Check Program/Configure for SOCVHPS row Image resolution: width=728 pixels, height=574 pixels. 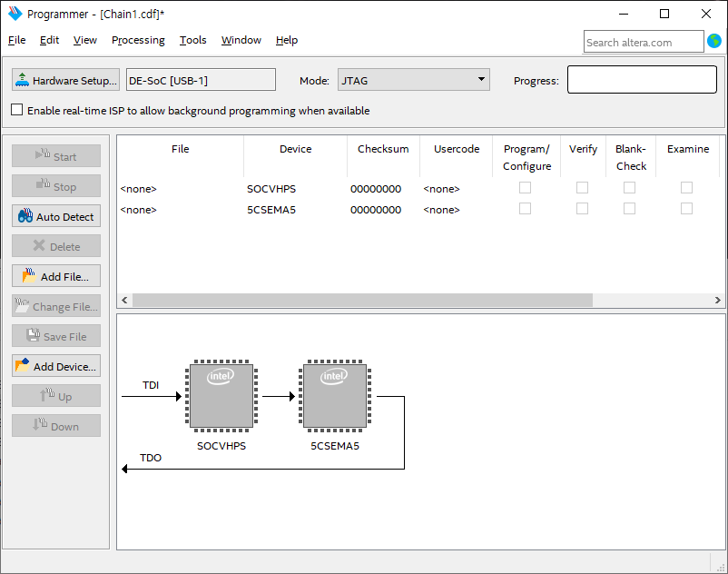pos(525,188)
